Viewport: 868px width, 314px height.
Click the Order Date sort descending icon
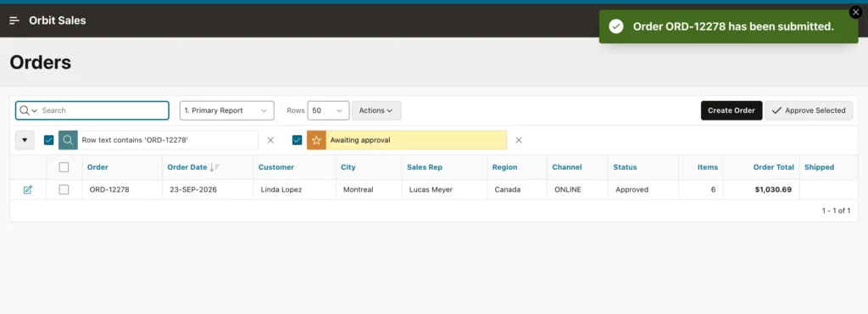pyautogui.click(x=215, y=167)
